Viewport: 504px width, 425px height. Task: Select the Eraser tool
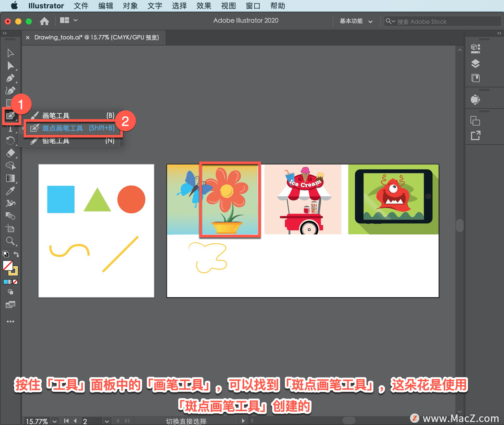click(10, 153)
